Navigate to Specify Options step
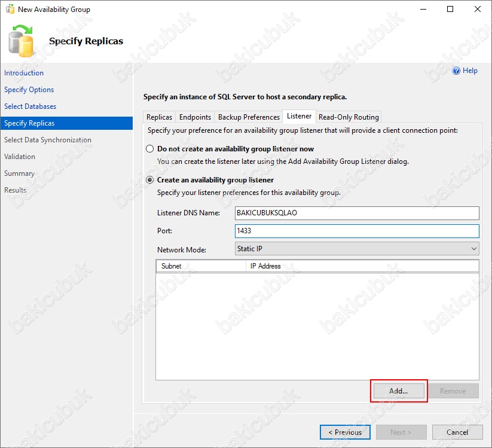This screenshot has width=492, height=448. [29, 90]
